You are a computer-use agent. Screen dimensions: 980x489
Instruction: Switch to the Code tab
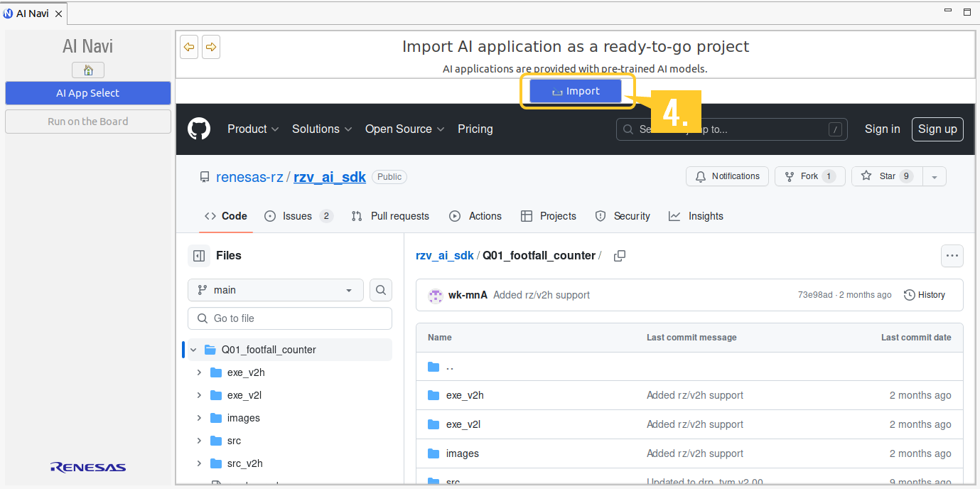click(226, 216)
